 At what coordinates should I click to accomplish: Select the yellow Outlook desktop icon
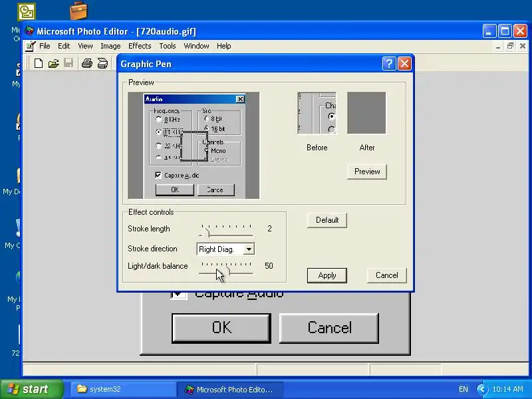click(26, 11)
